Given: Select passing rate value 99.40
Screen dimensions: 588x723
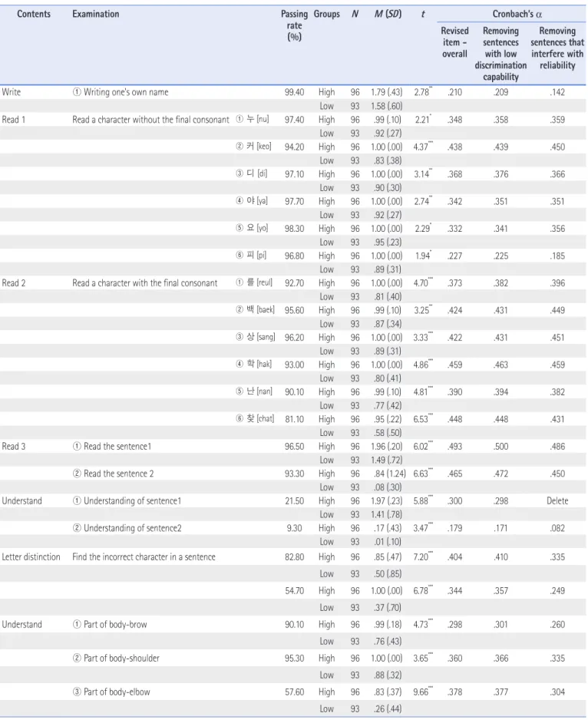Looking at the screenshot, I should tap(294, 92).
